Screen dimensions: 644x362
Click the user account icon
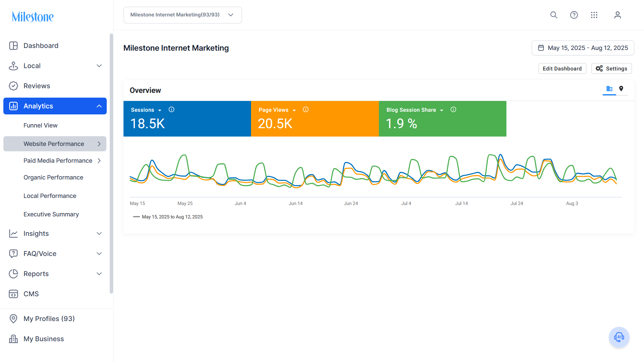617,15
